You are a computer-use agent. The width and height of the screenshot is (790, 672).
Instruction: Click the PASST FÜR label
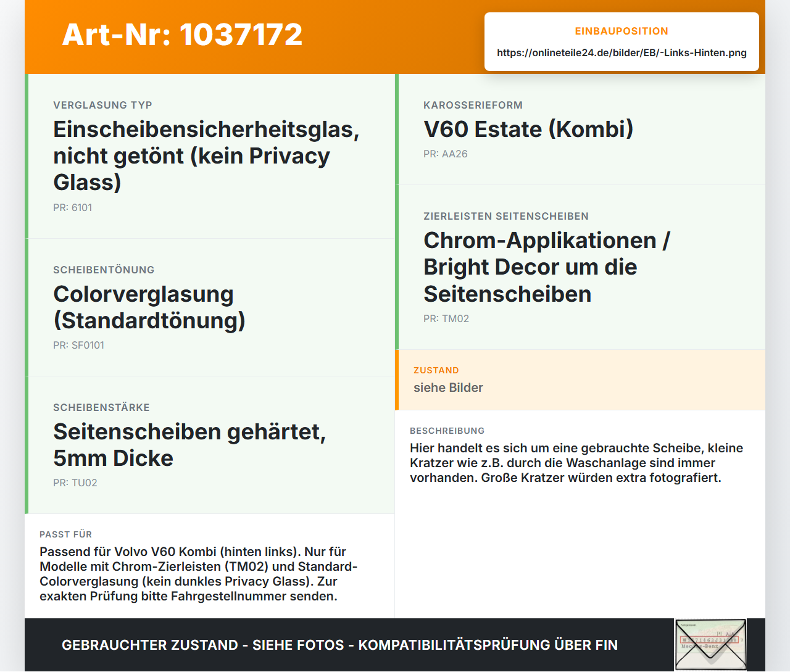65,534
